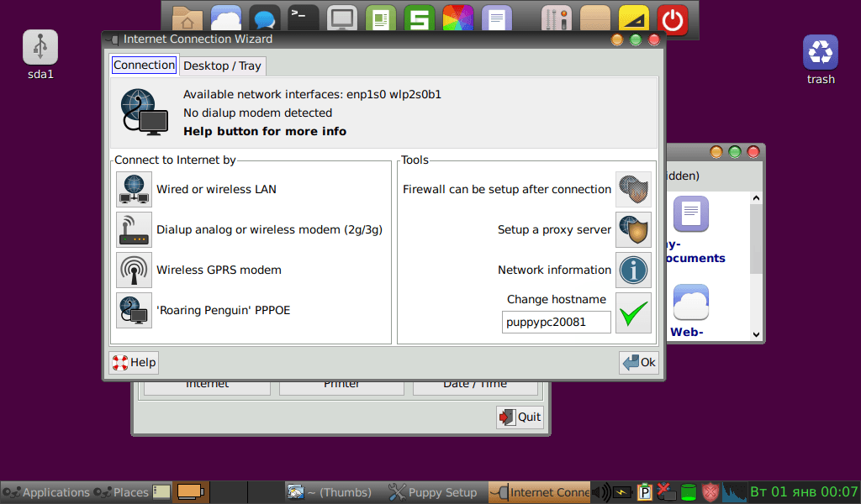Click the Wired or wireless LAN icon
The width and height of the screenshot is (861, 504).
134,189
